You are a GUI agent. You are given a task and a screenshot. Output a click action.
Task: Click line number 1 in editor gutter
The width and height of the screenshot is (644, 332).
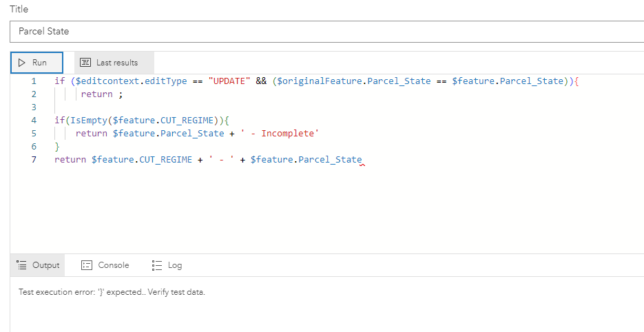33,81
